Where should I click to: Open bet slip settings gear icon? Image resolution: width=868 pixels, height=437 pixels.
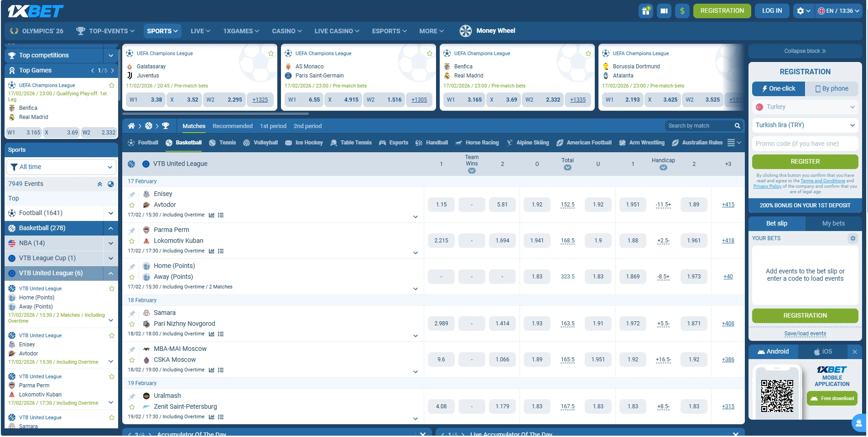tap(852, 238)
